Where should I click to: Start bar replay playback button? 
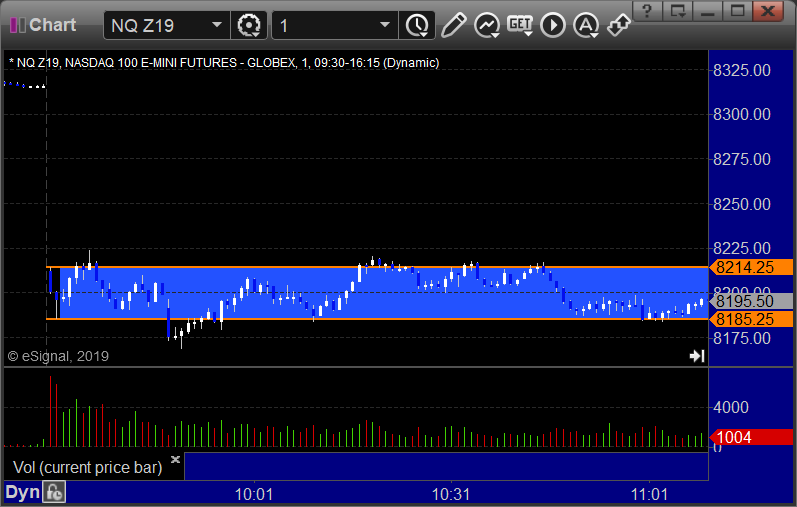click(553, 25)
